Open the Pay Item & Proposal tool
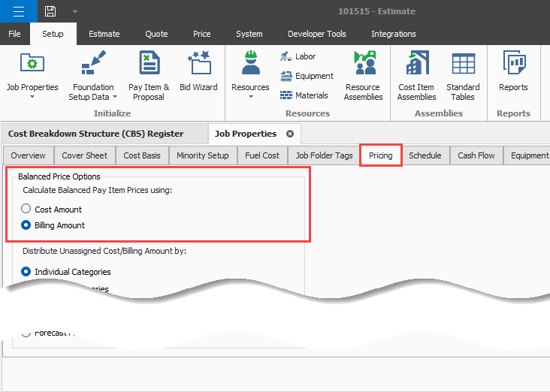This screenshot has height=392, width=550. (149, 75)
